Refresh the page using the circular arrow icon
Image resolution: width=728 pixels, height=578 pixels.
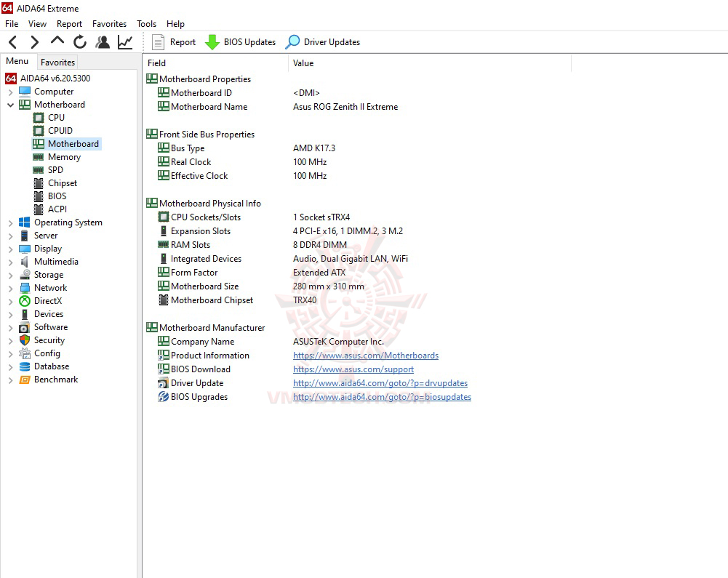80,42
